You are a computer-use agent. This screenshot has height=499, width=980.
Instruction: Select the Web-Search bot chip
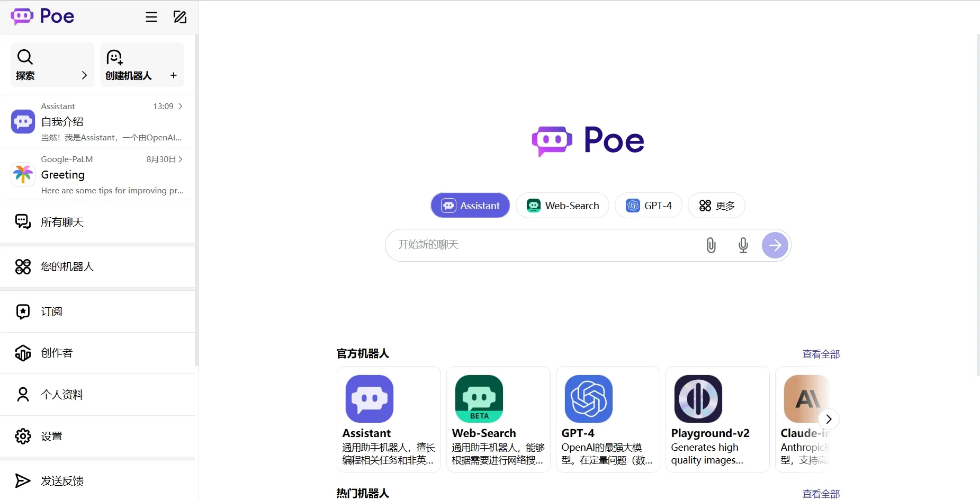click(562, 206)
